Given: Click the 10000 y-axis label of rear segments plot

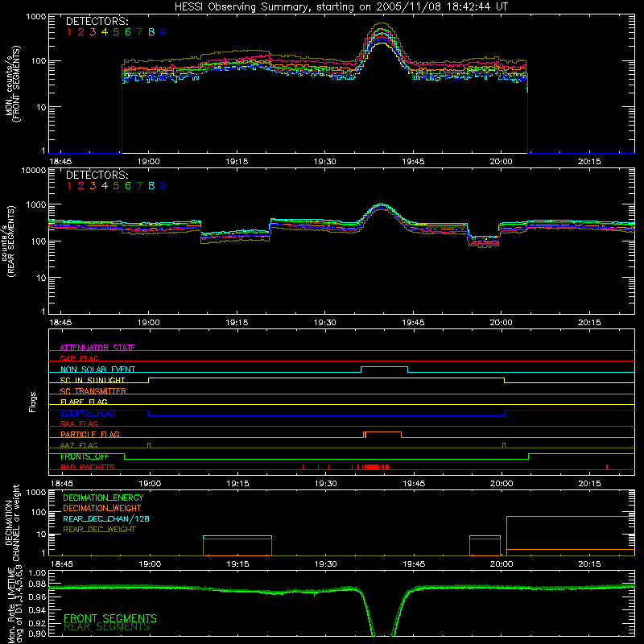Looking at the screenshot, I should 34,171.
